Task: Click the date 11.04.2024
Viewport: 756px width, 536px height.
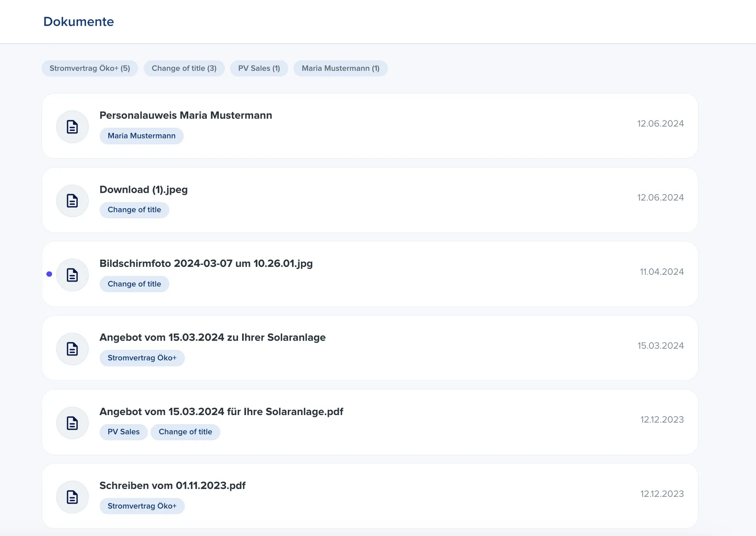Action: point(662,272)
